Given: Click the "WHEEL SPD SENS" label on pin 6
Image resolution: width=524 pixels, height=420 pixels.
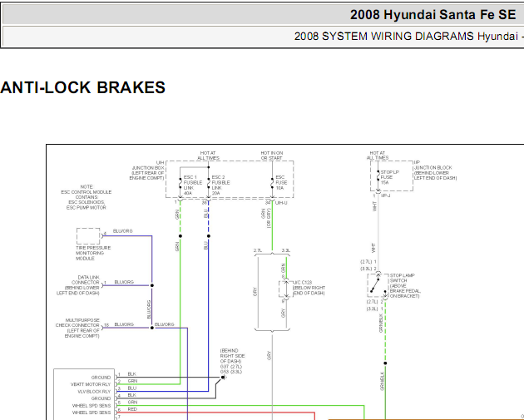Looking at the screenshot, I should pyautogui.click(x=91, y=413).
